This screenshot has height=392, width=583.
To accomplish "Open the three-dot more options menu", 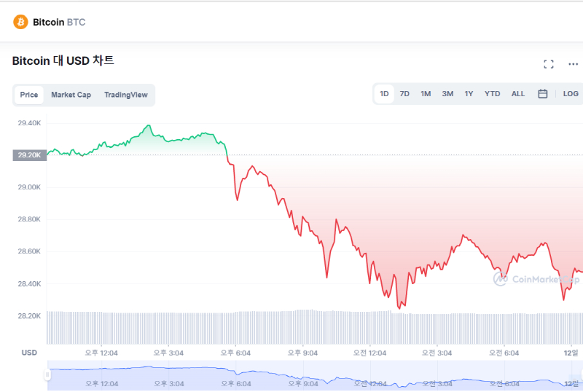I will [x=573, y=64].
